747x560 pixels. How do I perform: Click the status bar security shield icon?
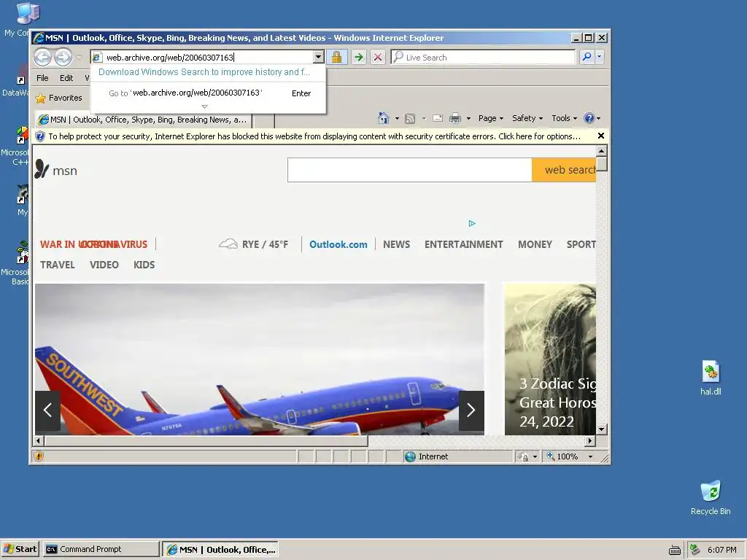click(x=39, y=456)
